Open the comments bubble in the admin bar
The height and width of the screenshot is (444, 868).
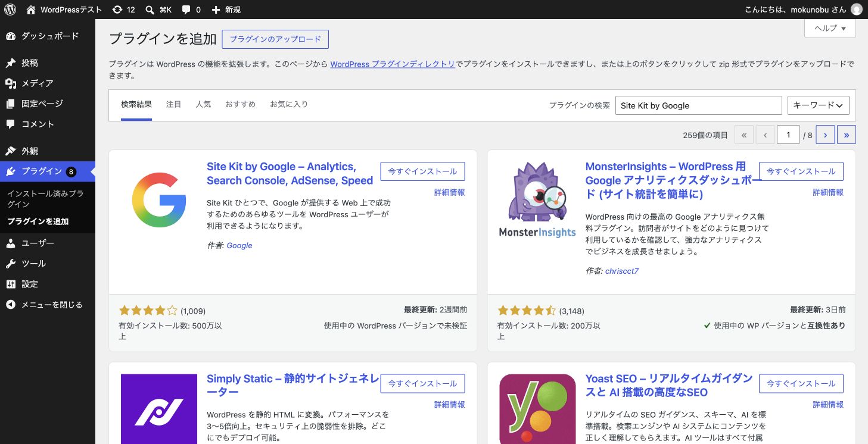191,10
